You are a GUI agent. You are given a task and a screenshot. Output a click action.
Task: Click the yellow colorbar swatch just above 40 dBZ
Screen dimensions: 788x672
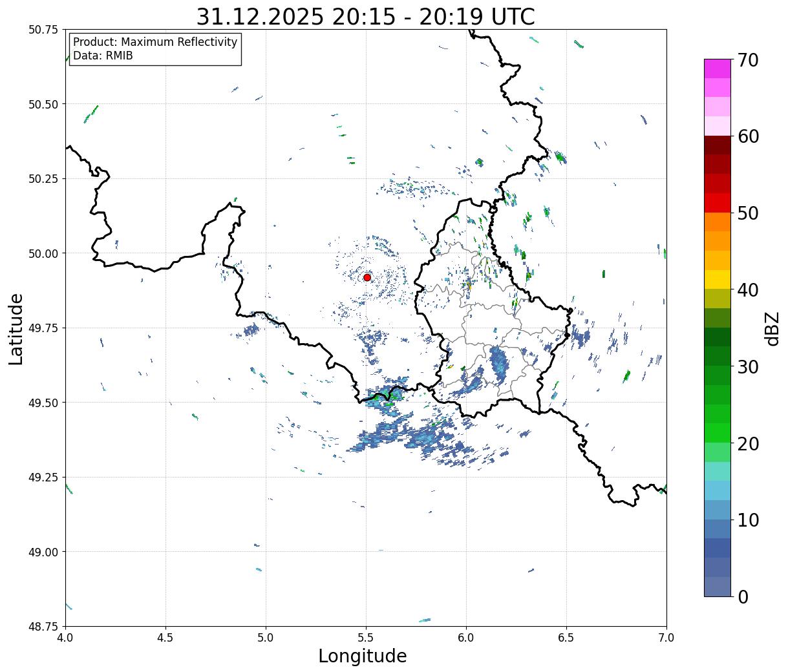coord(718,280)
